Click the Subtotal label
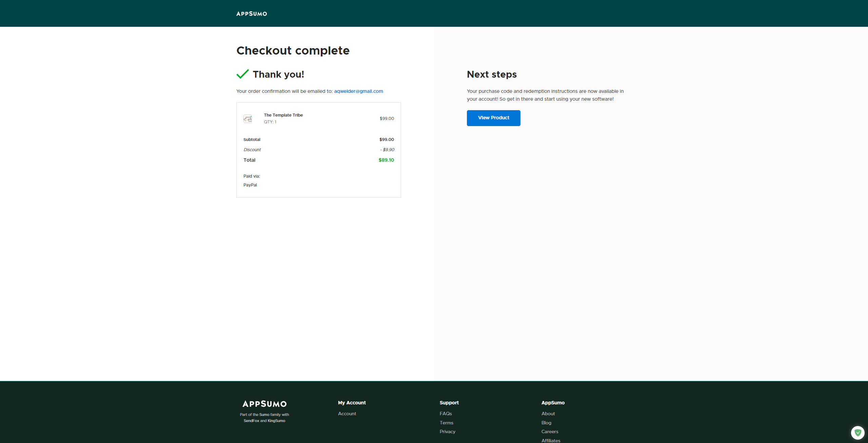The image size is (868, 443). (252, 140)
